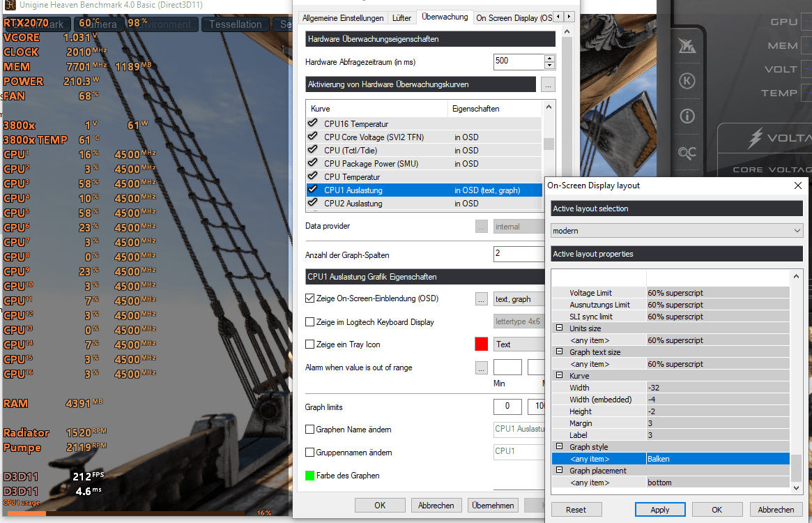Click the K (Kombustor) icon in sidebar
This screenshot has height=523, width=812.
click(x=687, y=81)
